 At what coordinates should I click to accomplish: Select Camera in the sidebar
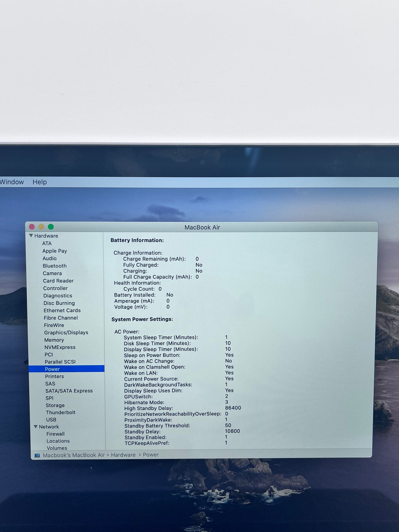[52, 273]
